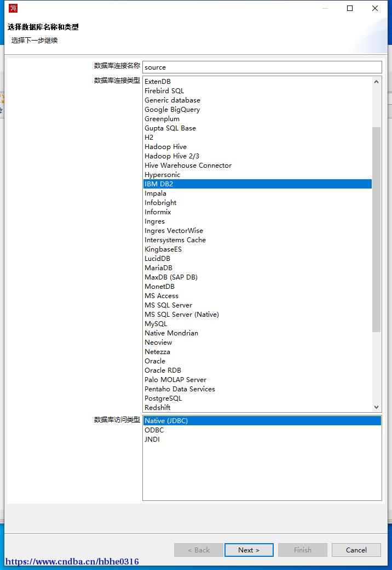Choose Redshift database type

click(258, 408)
